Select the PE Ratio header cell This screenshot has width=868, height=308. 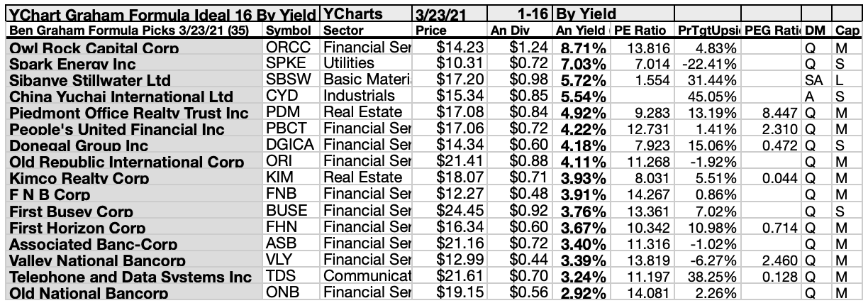tap(640, 31)
